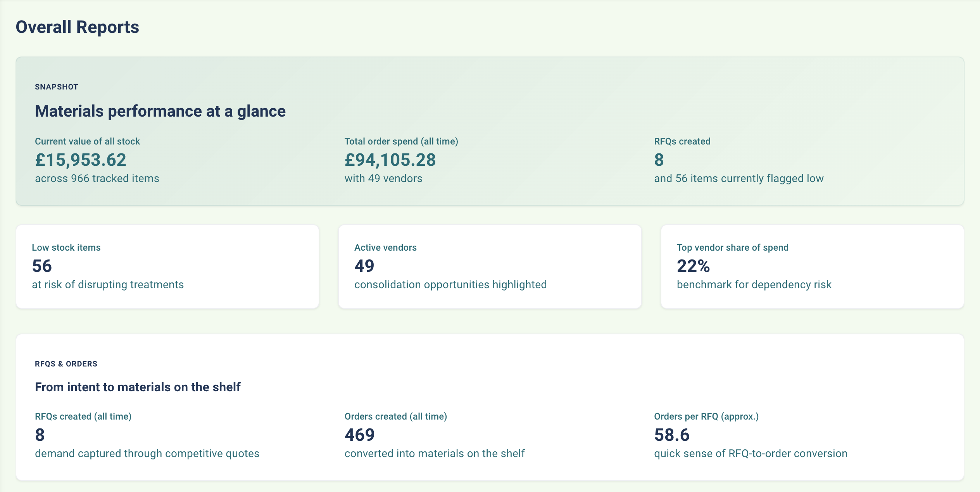The height and width of the screenshot is (492, 980).
Task: Click the consolidation opportunities highlighted text
Action: (x=450, y=284)
